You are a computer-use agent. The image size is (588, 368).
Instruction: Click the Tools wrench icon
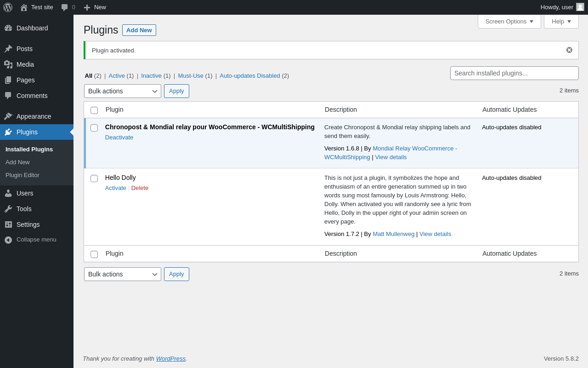pos(8,209)
